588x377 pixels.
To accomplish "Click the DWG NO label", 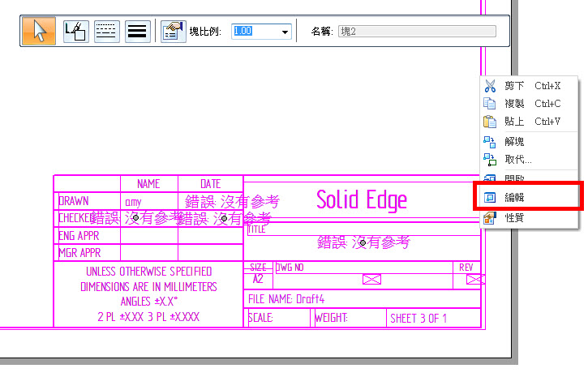I will click(x=290, y=268).
